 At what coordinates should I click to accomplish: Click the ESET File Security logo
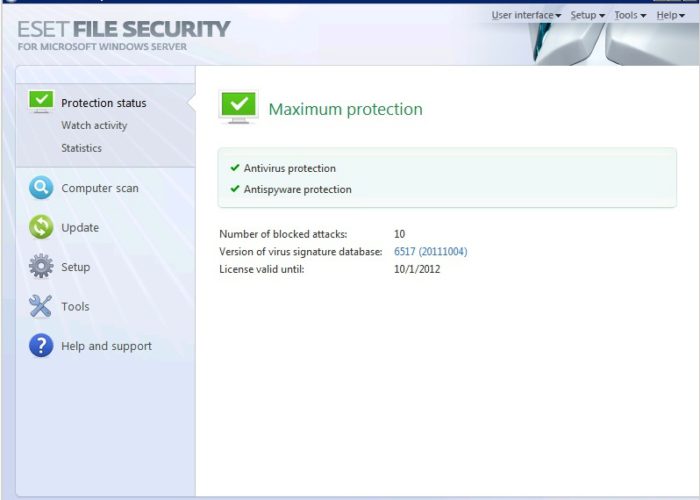click(x=123, y=35)
